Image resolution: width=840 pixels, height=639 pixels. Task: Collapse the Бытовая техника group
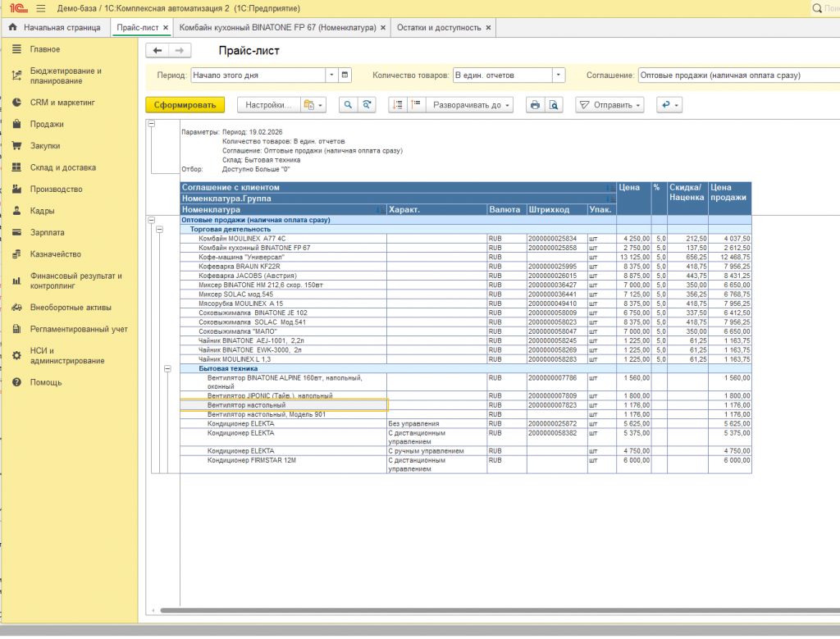[167, 369]
